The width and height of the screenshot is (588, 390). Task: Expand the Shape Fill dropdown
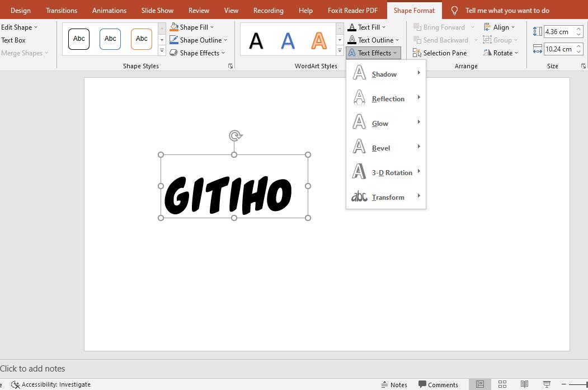pos(212,27)
